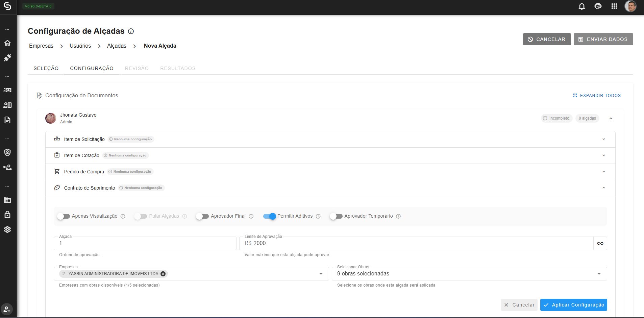Click the 0 alçadas chip
Viewport: 644px width, 318px height.
(587, 118)
